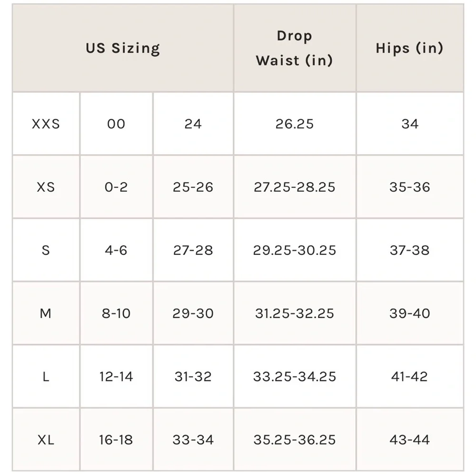Viewport: 476px width, 476px height.
Task: Click the XL size label cell
Action: (46, 440)
